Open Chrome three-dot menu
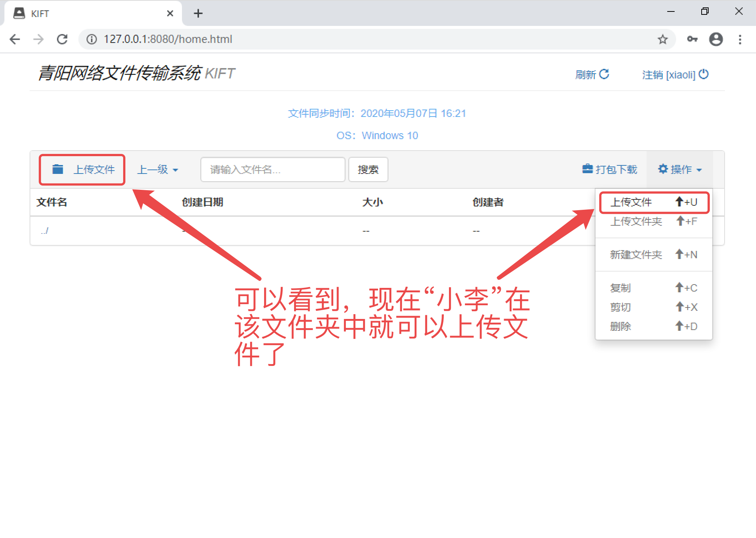Image resolution: width=756 pixels, height=538 pixels. pos(740,39)
